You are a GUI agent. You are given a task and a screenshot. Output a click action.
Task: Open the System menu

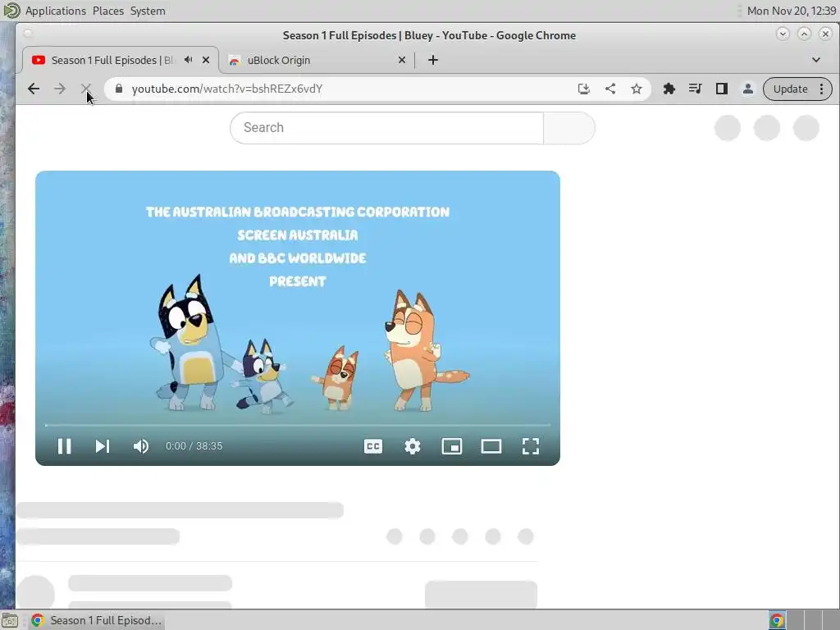coord(148,11)
